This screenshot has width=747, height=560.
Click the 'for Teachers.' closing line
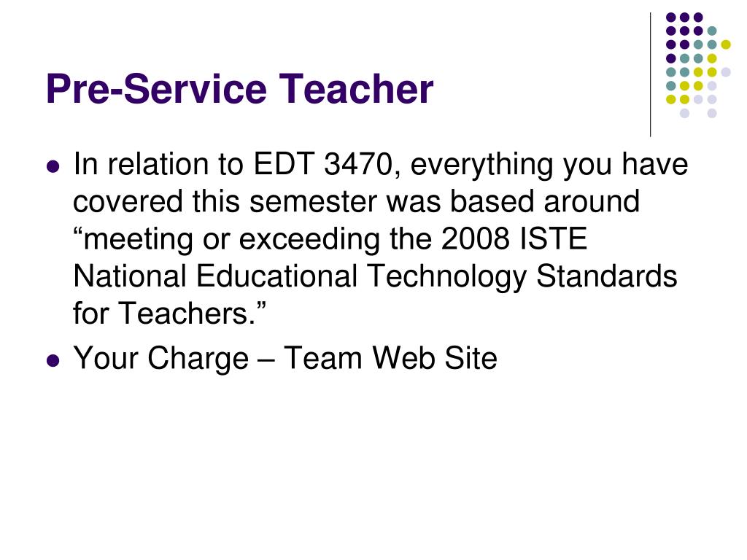tap(169, 314)
